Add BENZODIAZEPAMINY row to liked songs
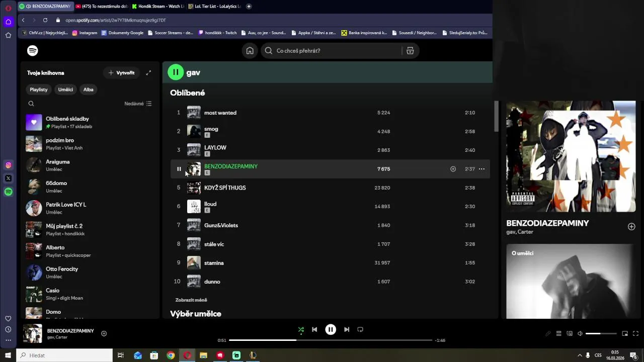This screenshot has height=362, width=644. pyautogui.click(x=453, y=169)
